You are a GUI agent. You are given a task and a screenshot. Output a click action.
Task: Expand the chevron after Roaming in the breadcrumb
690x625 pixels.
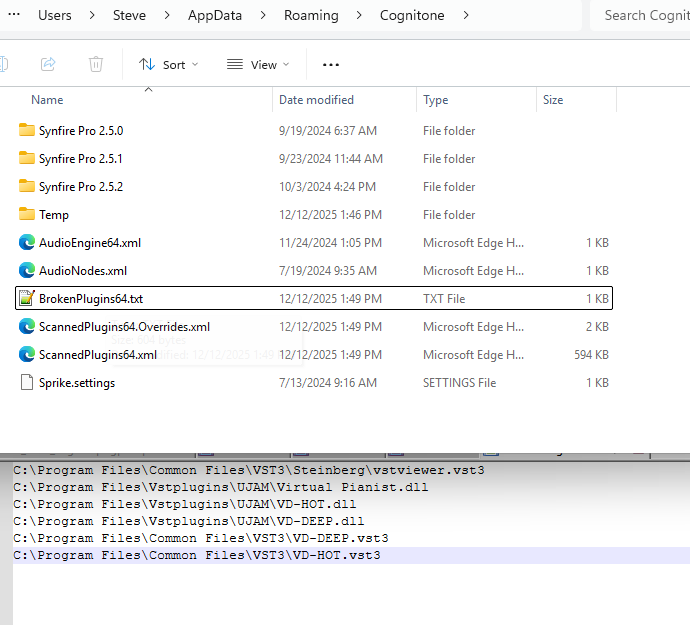pos(359,16)
